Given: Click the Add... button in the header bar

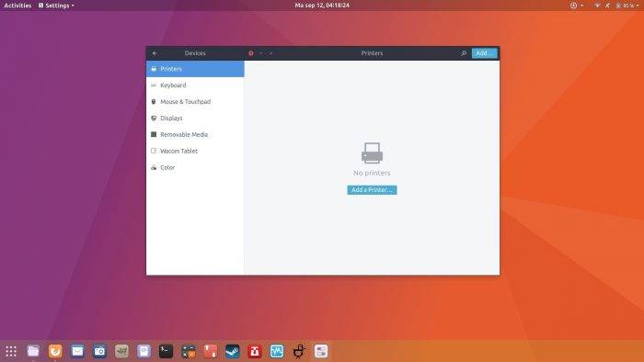Looking at the screenshot, I should pos(484,53).
